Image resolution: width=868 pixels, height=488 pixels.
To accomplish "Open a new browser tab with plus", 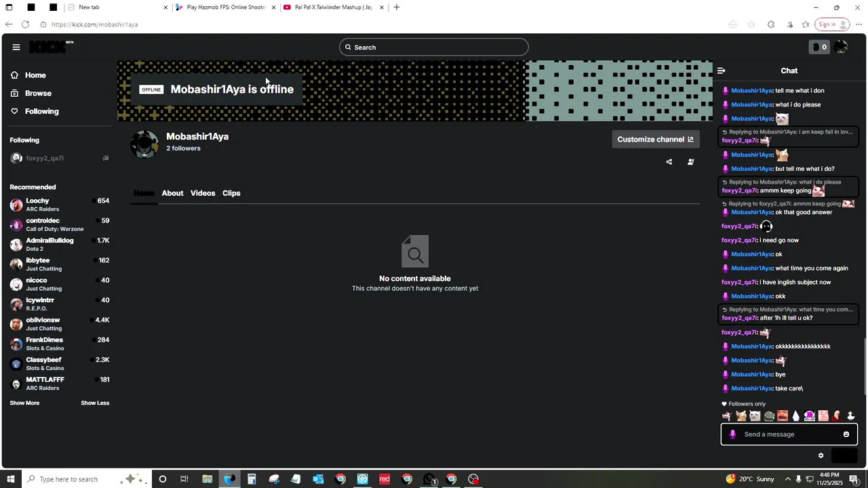I will 397,7.
